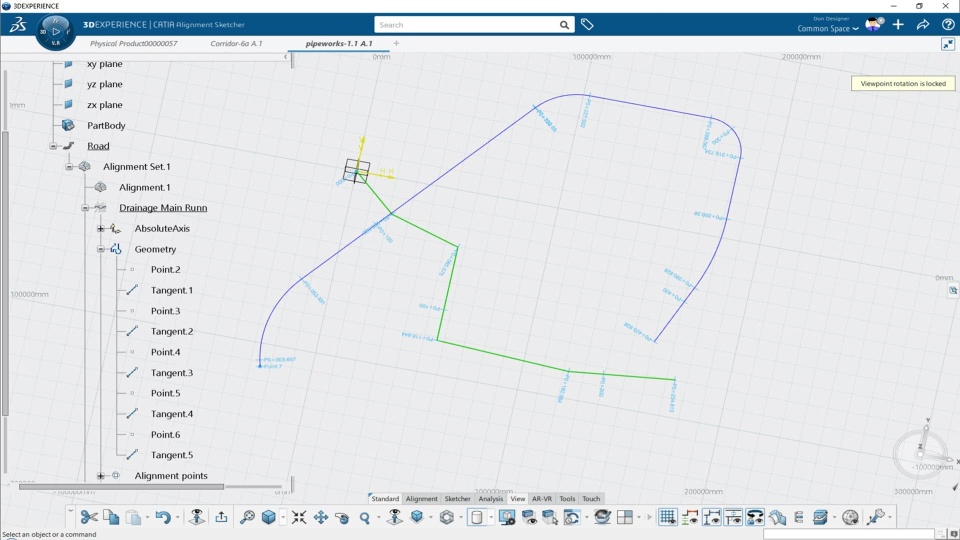
Task: Collapse the Road tree node
Action: click(x=53, y=146)
